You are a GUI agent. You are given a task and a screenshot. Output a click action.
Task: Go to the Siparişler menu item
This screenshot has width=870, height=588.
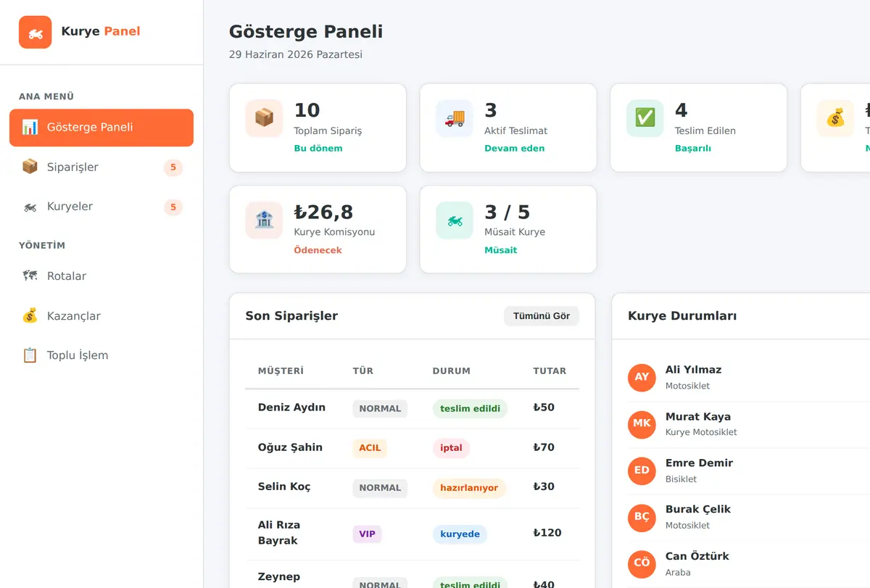[x=101, y=167]
